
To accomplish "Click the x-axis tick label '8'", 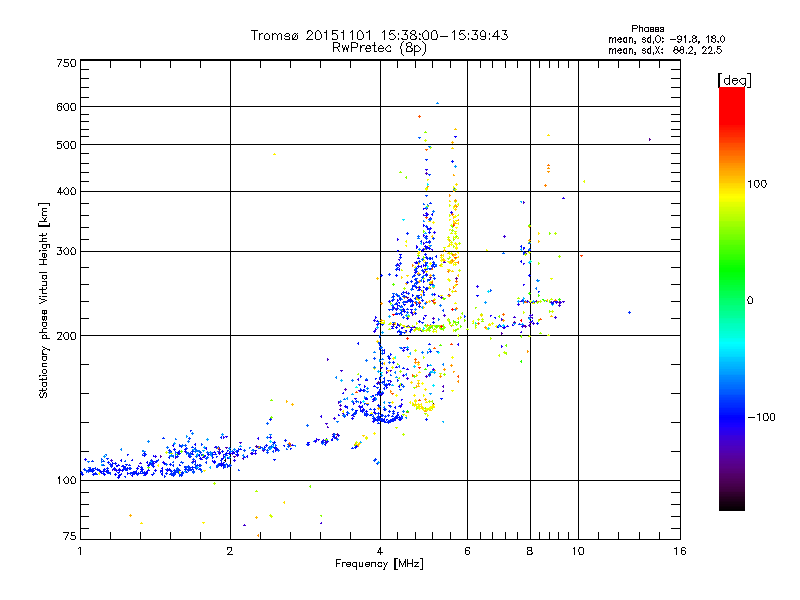I will click(530, 551).
